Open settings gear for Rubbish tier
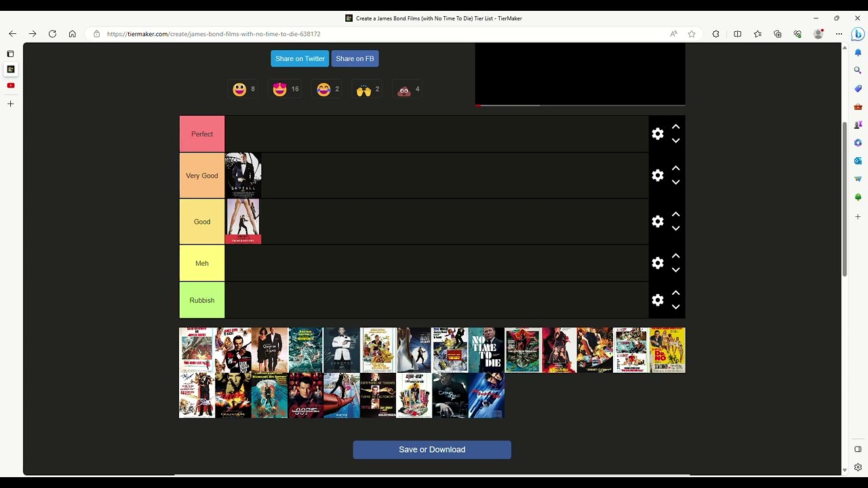The width and height of the screenshot is (868, 488). pyautogui.click(x=658, y=300)
